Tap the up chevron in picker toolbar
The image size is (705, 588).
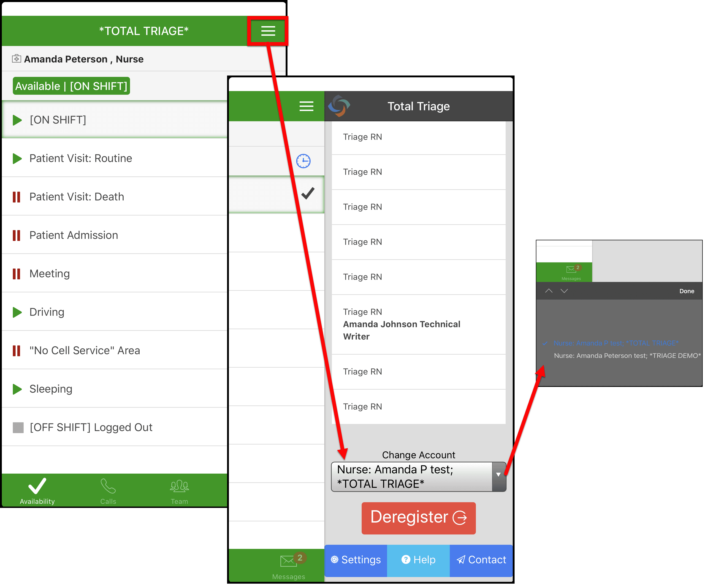pyautogui.click(x=549, y=291)
